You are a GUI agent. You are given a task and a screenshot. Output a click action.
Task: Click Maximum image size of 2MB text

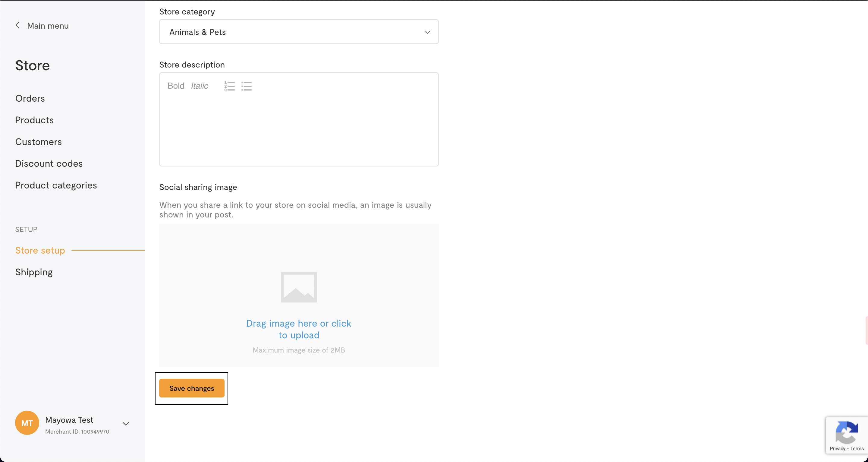point(299,350)
